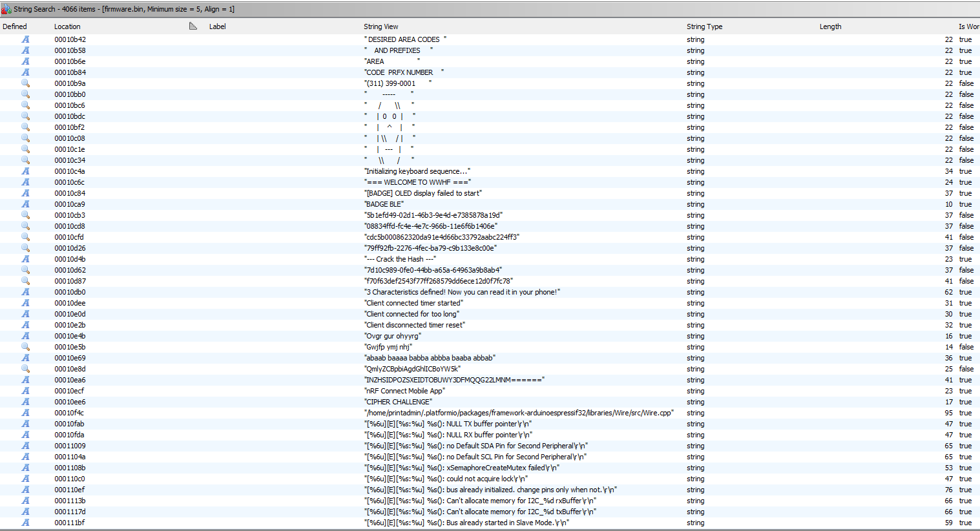Select the "CIPHER CHALLENGE" string entry

(398, 402)
